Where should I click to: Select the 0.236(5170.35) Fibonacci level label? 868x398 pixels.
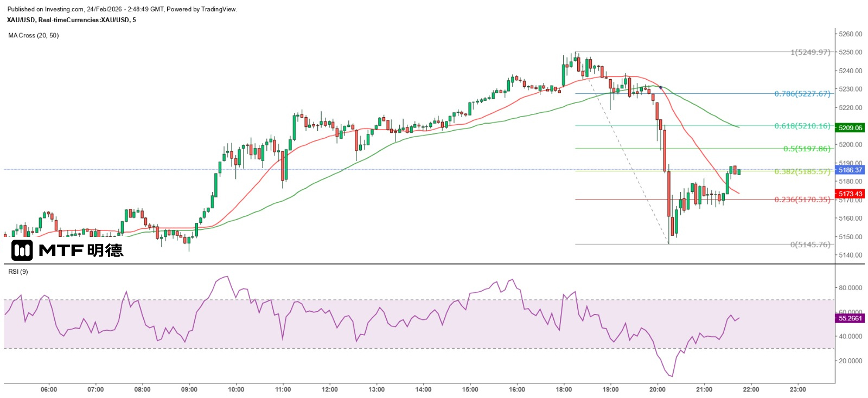tap(802, 200)
